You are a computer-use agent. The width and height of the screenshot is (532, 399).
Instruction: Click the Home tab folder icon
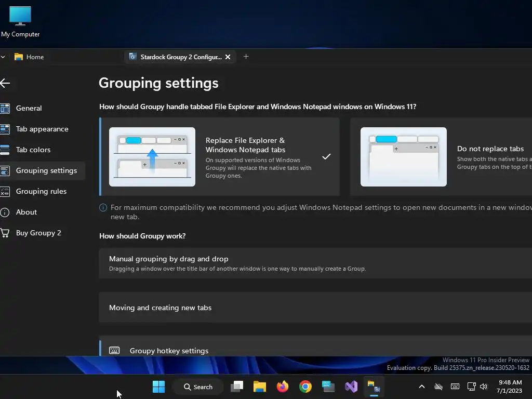coord(19,57)
